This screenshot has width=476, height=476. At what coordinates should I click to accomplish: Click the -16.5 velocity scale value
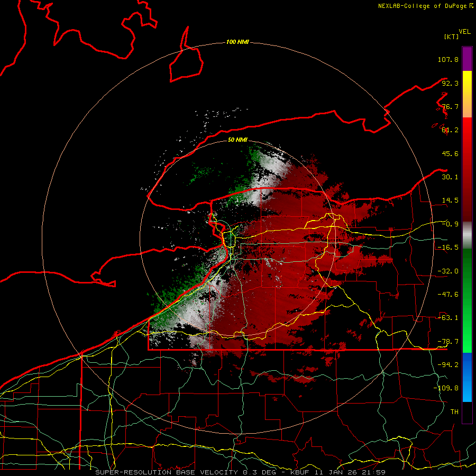click(448, 248)
